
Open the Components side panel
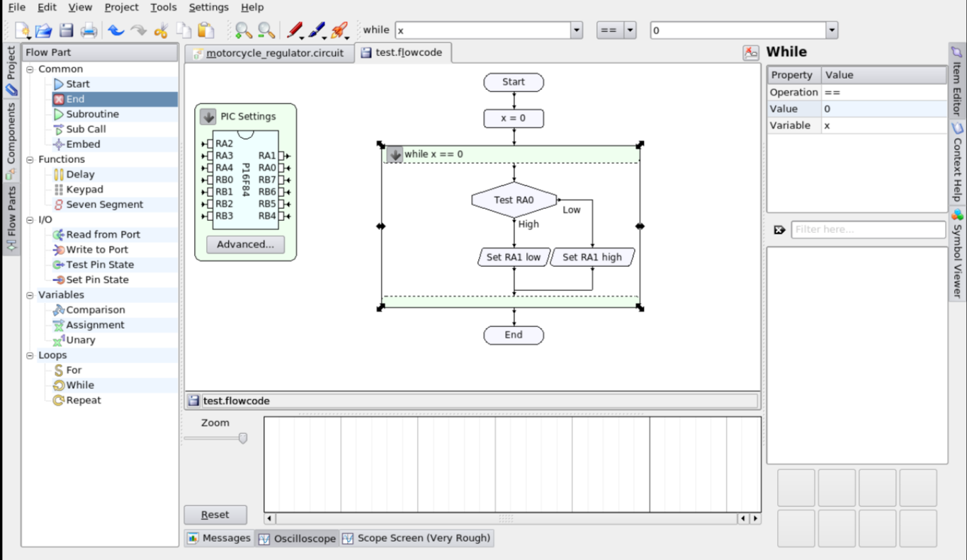11,140
